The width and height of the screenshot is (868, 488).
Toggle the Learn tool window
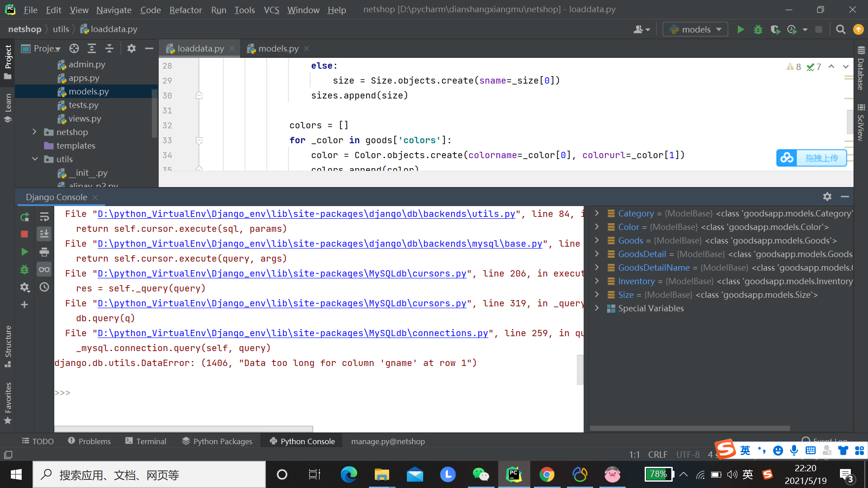pyautogui.click(x=8, y=107)
